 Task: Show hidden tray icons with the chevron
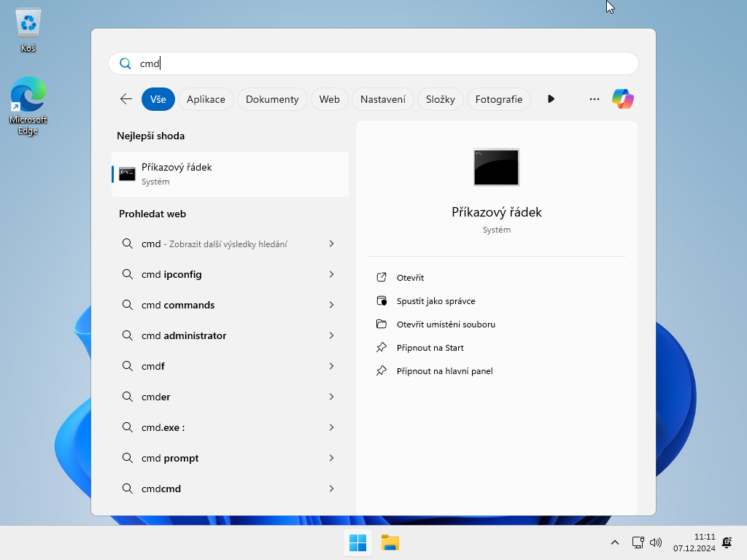(x=614, y=542)
